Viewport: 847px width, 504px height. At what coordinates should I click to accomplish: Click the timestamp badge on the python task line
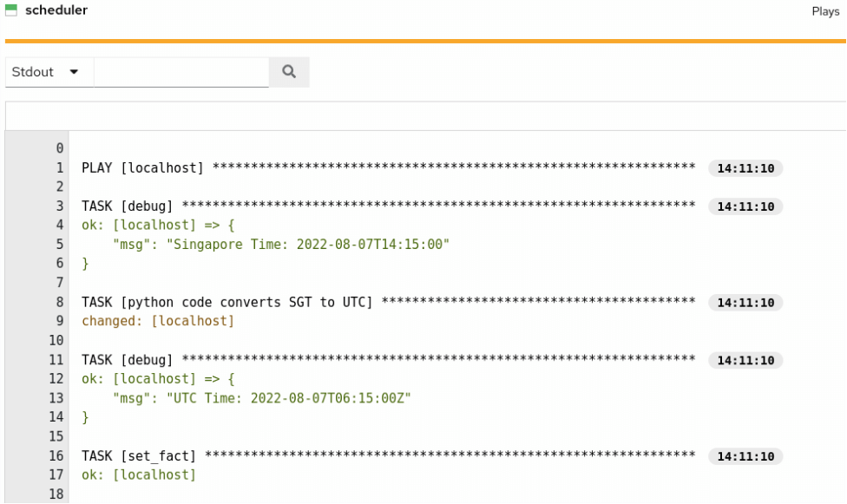click(x=745, y=303)
